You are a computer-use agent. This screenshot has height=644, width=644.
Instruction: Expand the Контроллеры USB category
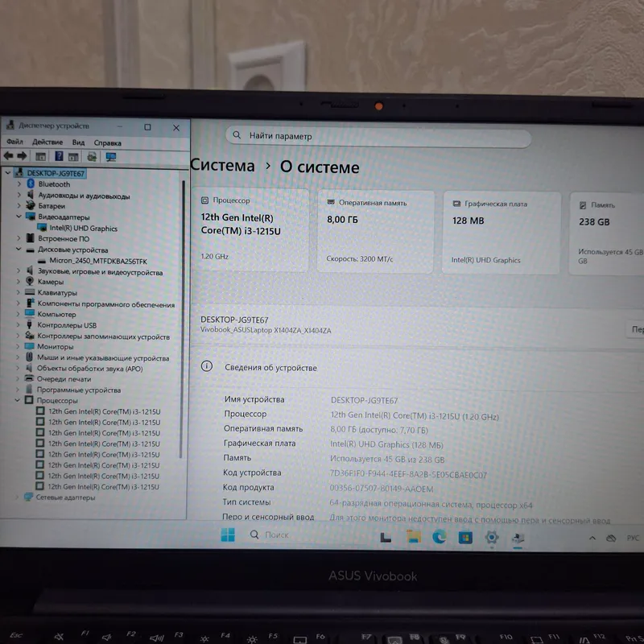pyautogui.click(x=18, y=324)
